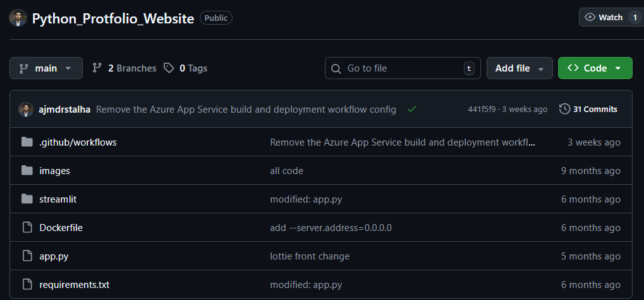Click the requirements.txt file icon
Image resolution: width=644 pixels, height=300 pixels.
point(27,284)
